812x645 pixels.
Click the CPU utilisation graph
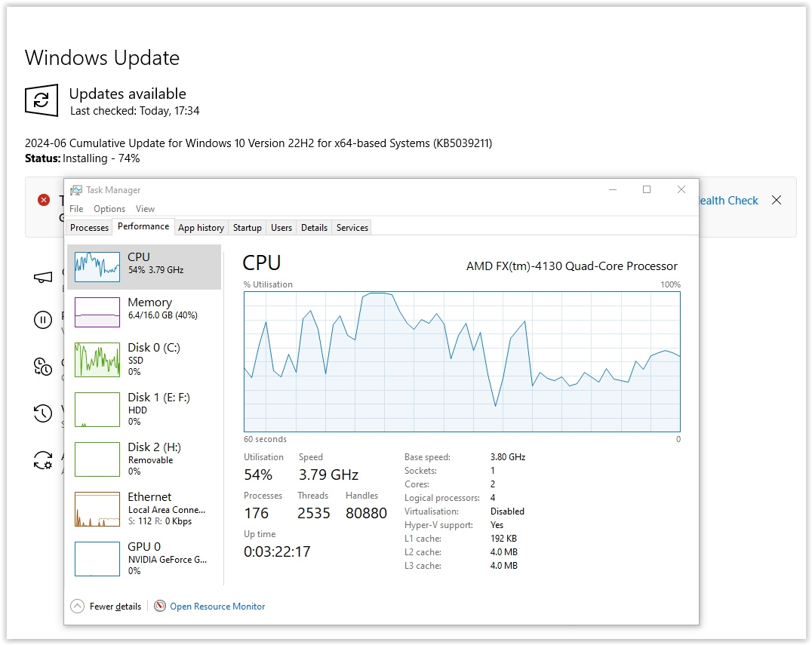[x=462, y=361]
